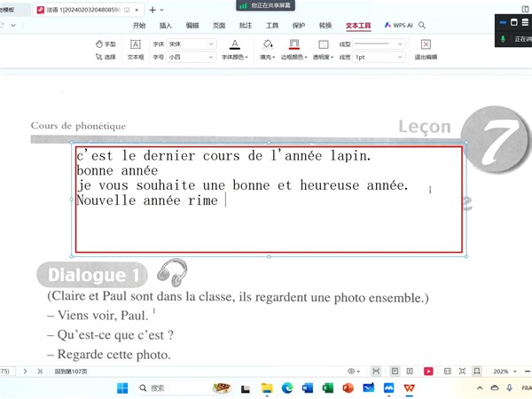Image resolution: width=532 pixels, height=399 pixels.
Task: Exit text editing with 退出编辑
Action: click(426, 50)
